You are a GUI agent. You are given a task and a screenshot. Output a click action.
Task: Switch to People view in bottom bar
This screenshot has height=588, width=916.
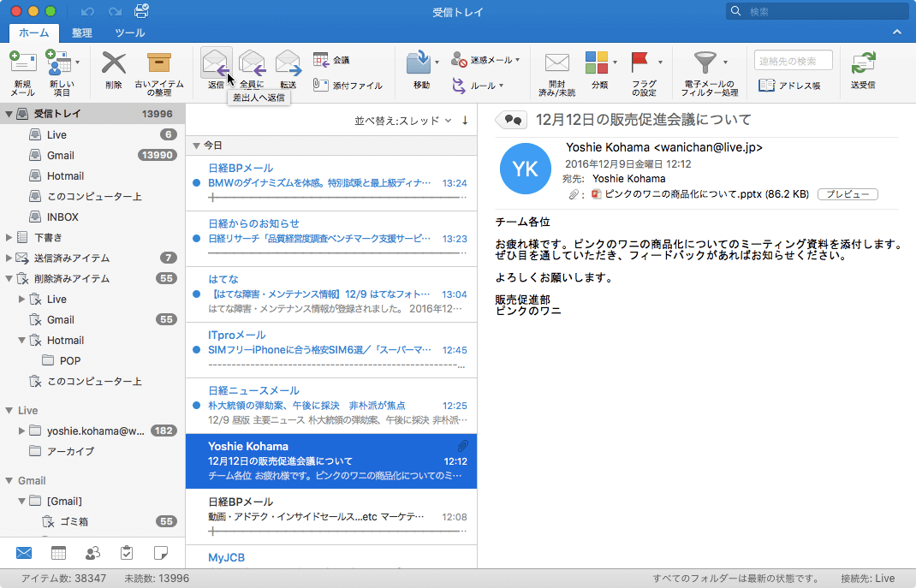[x=92, y=552]
